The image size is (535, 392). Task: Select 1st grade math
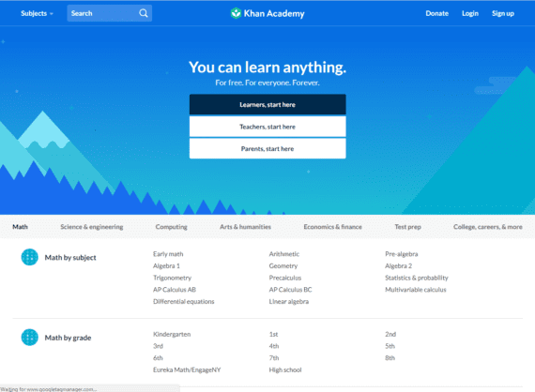273,334
